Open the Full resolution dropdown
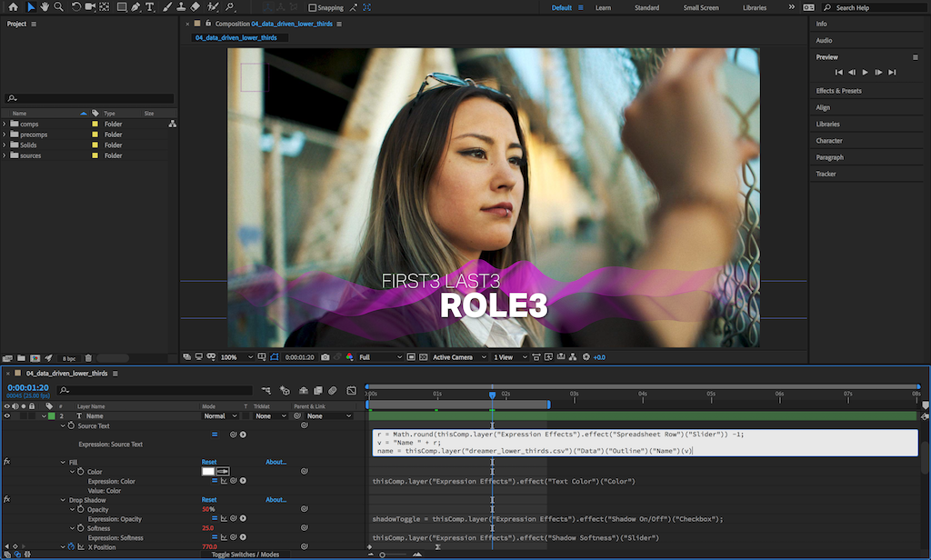 380,357
